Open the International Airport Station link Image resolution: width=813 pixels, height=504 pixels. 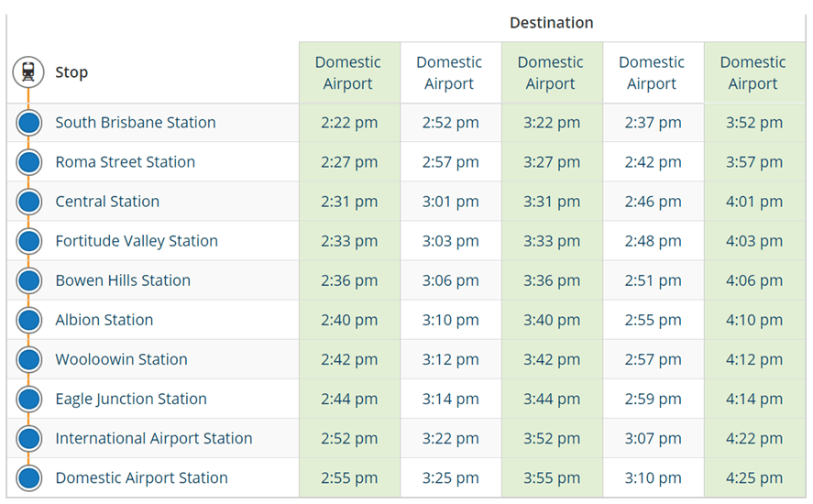coord(154,438)
